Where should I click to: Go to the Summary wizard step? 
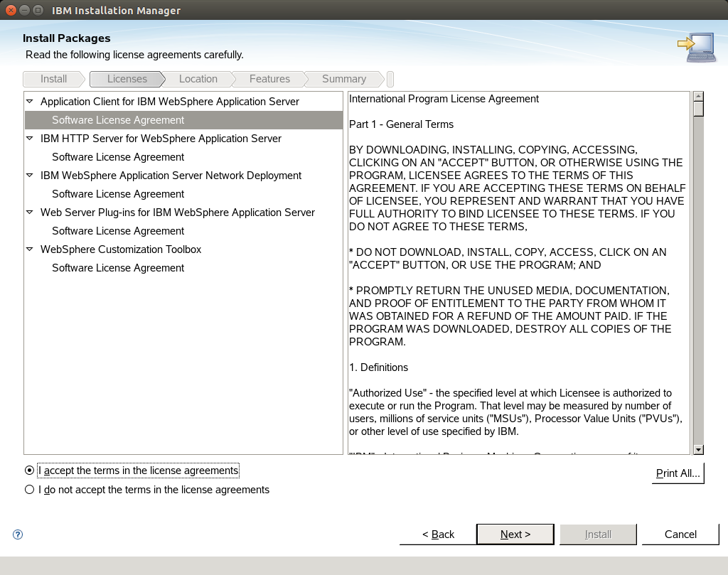(x=344, y=79)
